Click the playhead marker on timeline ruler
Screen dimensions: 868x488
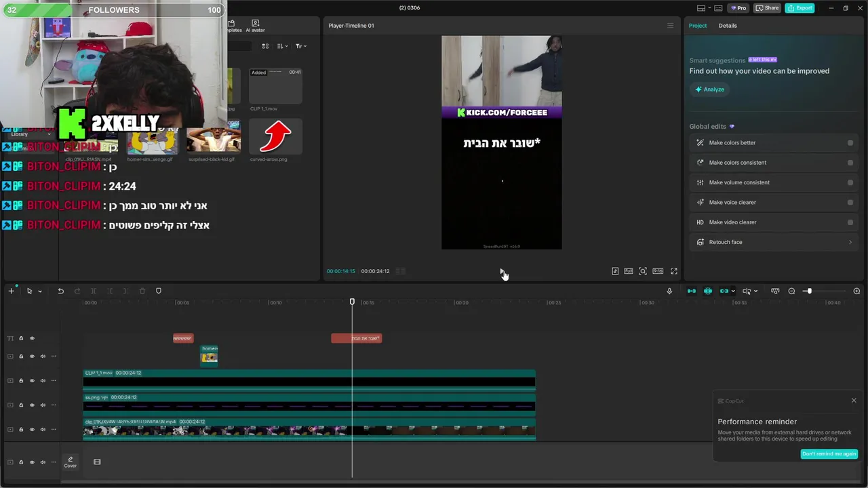click(352, 302)
